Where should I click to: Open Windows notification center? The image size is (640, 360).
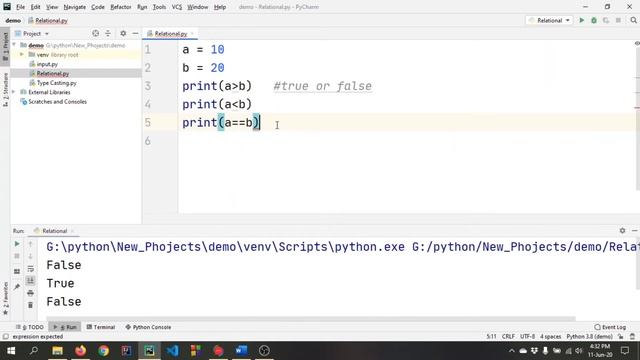tap(625, 351)
